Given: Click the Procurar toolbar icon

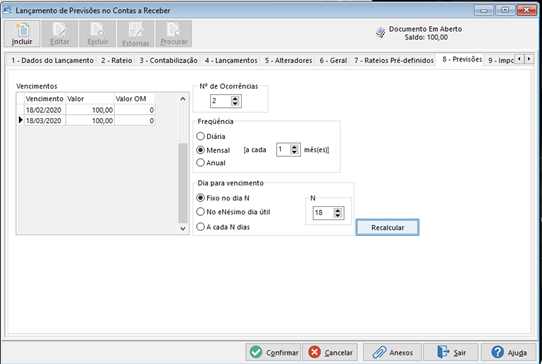Looking at the screenshot, I should coord(174,34).
